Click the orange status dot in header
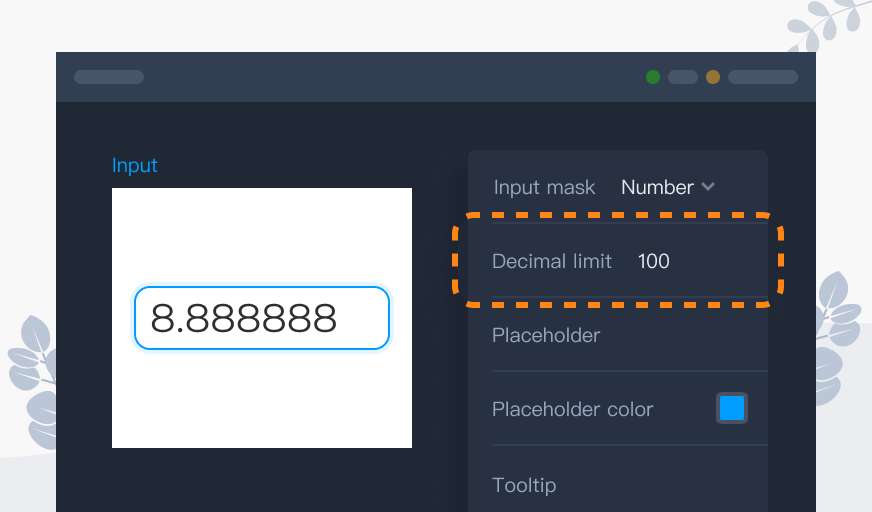 click(x=713, y=77)
